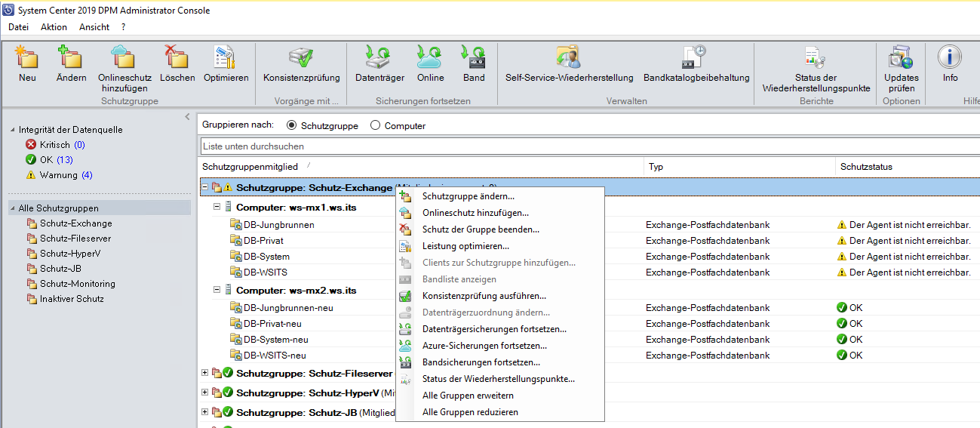The width and height of the screenshot is (980, 428).
Task: Click the Online backup toolbar icon
Action: [430, 57]
